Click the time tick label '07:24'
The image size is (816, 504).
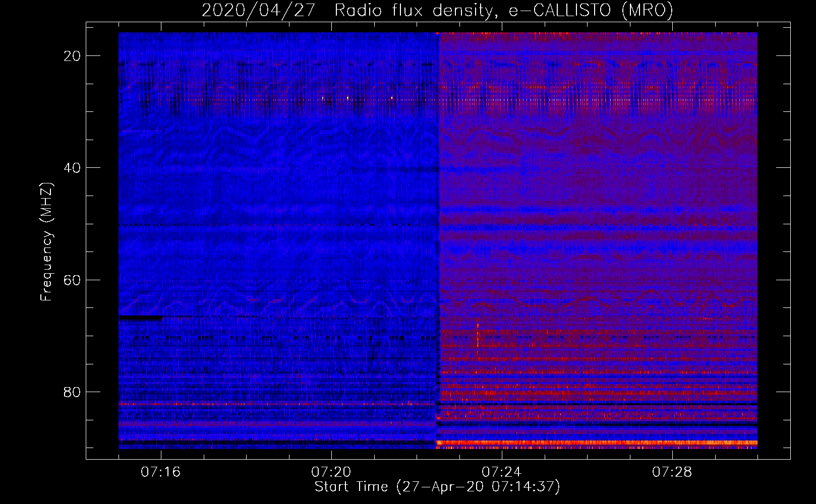tap(502, 472)
